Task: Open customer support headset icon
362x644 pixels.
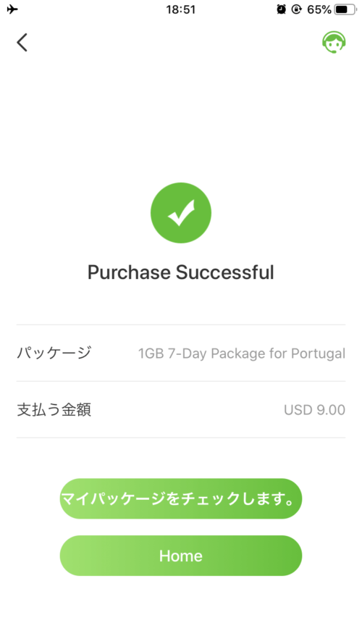Action: [x=334, y=42]
